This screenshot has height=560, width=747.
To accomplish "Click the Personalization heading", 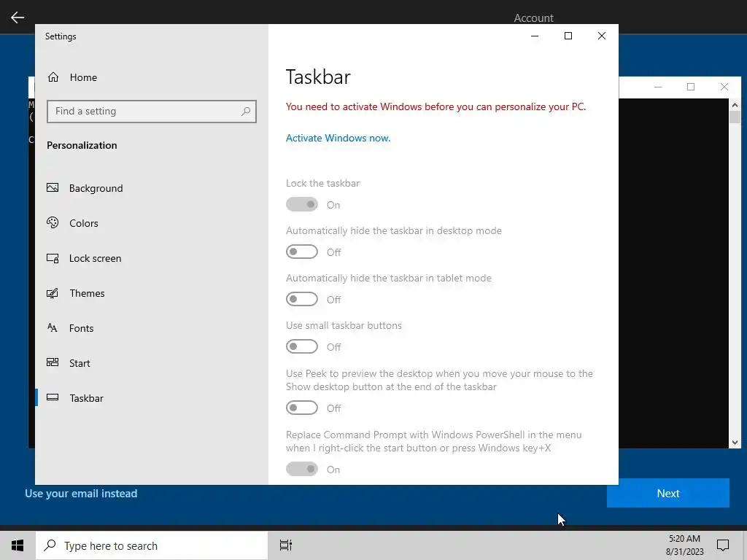I will pyautogui.click(x=82, y=145).
